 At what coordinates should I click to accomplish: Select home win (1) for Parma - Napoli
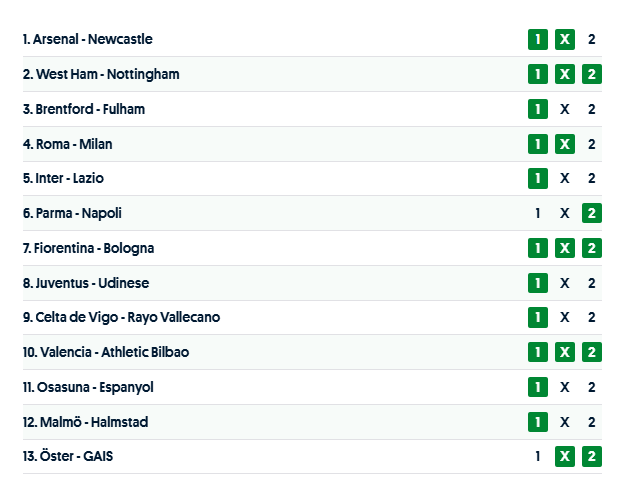pos(538,213)
